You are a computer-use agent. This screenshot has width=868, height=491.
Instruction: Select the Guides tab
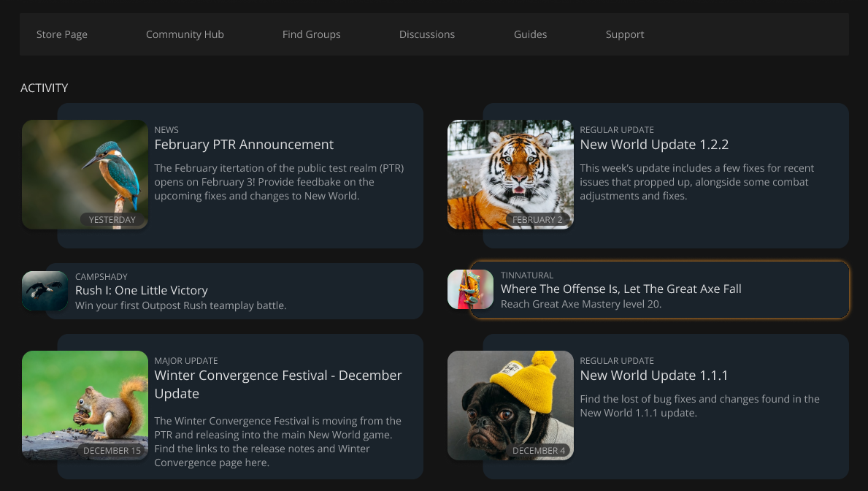point(530,34)
